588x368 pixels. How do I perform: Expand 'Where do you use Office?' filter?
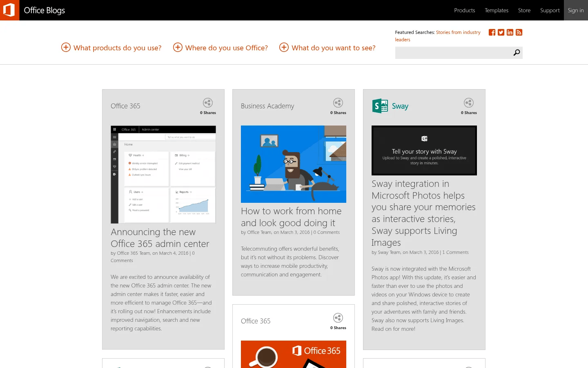[220, 48]
